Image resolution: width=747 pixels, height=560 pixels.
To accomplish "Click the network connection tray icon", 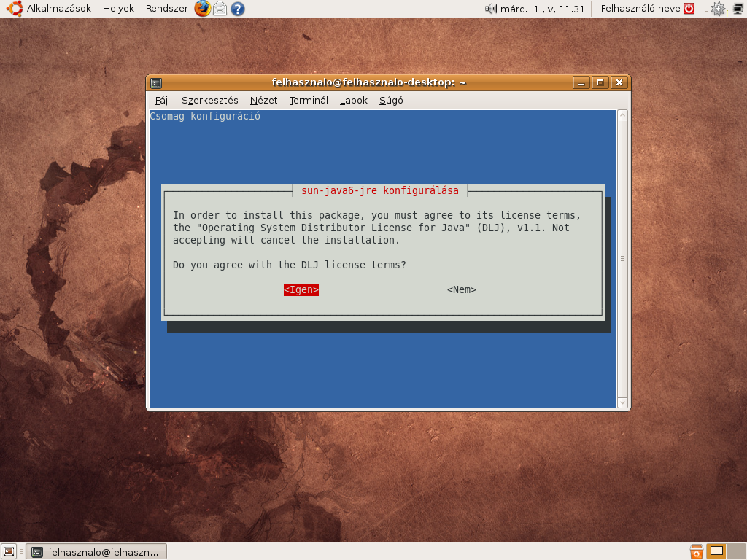I will coord(738,9).
